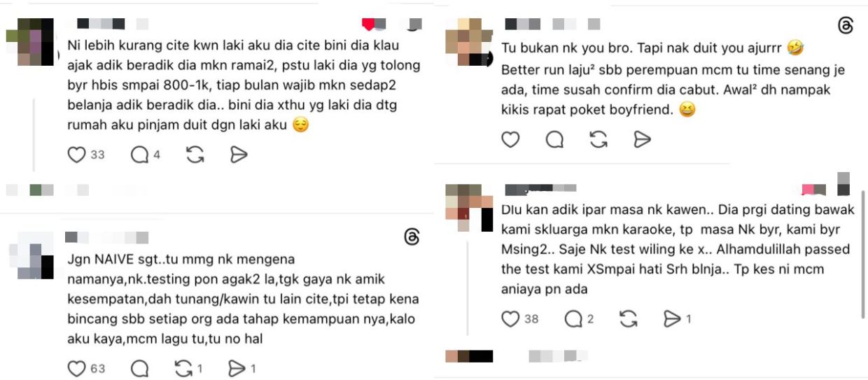Open the 2 replies on adik ipar comment
The image size is (868, 380).
point(574,319)
